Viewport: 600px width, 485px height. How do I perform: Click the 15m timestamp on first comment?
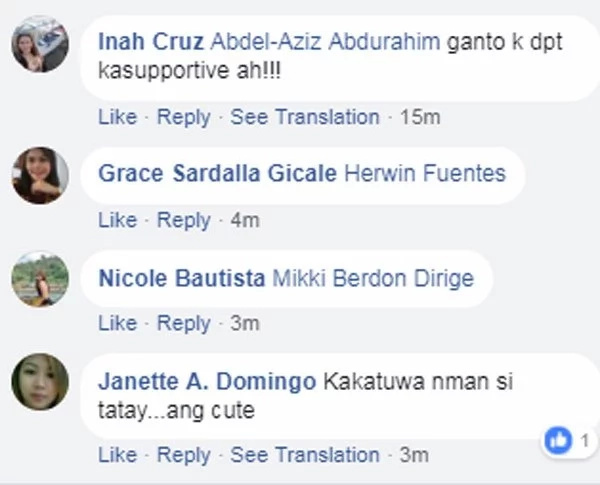[x=420, y=117]
